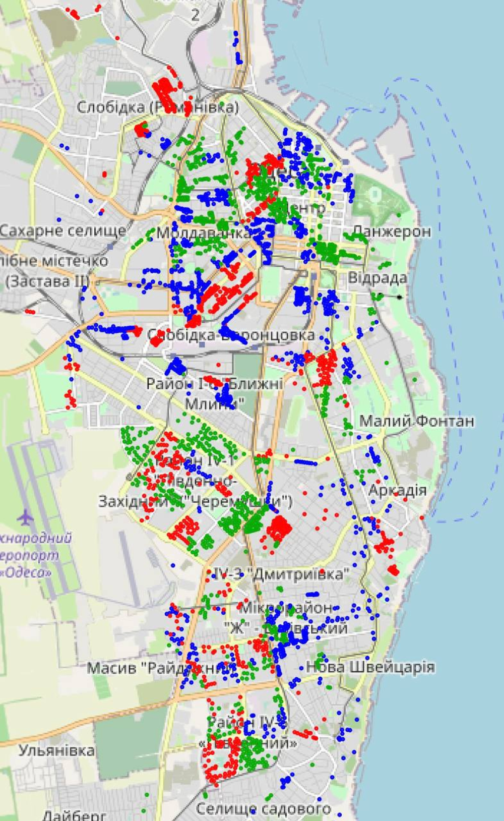The image size is (504, 821).
Task: Click the Слобідка-Воронцовка district label
Action: click(x=231, y=335)
